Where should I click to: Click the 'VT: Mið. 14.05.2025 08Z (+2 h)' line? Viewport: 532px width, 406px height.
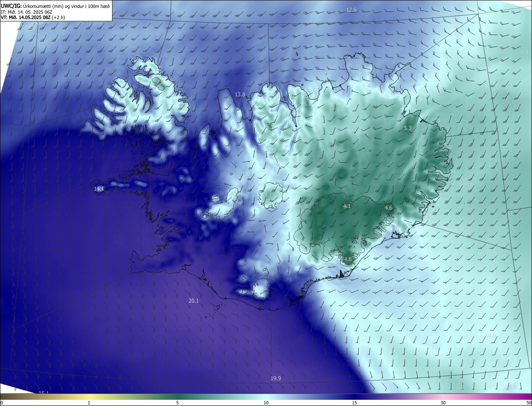(x=33, y=17)
